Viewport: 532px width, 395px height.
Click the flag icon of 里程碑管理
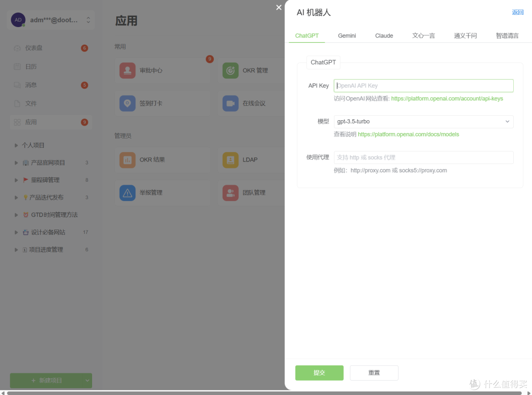(26, 180)
